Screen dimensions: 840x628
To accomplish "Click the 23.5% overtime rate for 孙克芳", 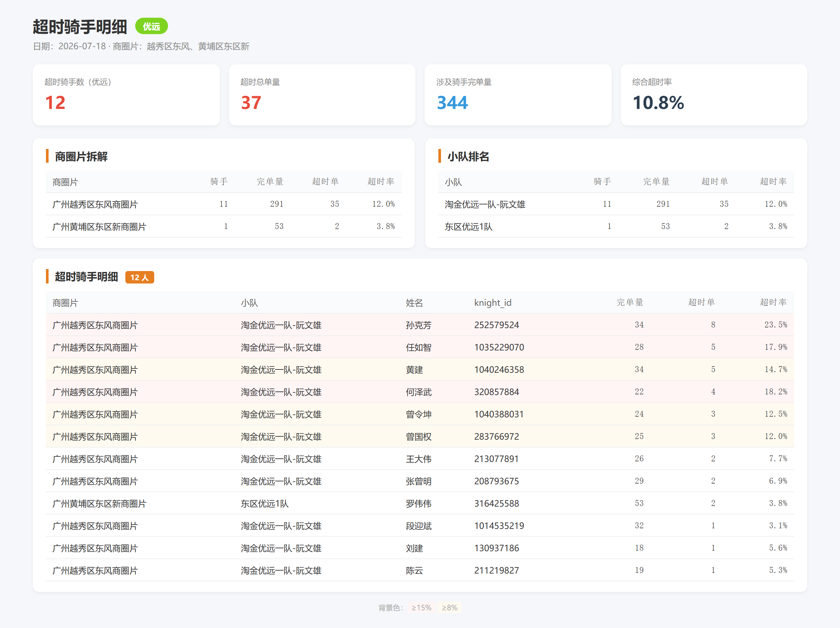I will click(776, 324).
